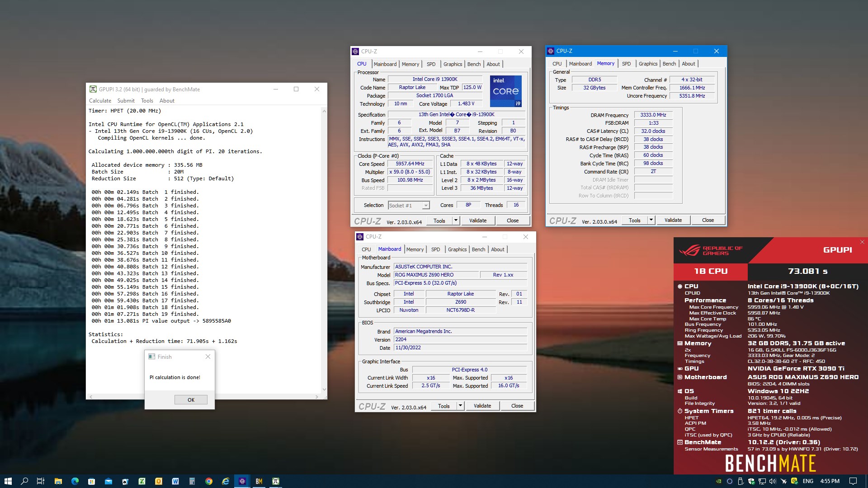Select Bench tab in CPU-Z CPU window
868x488 pixels.
pos(474,64)
